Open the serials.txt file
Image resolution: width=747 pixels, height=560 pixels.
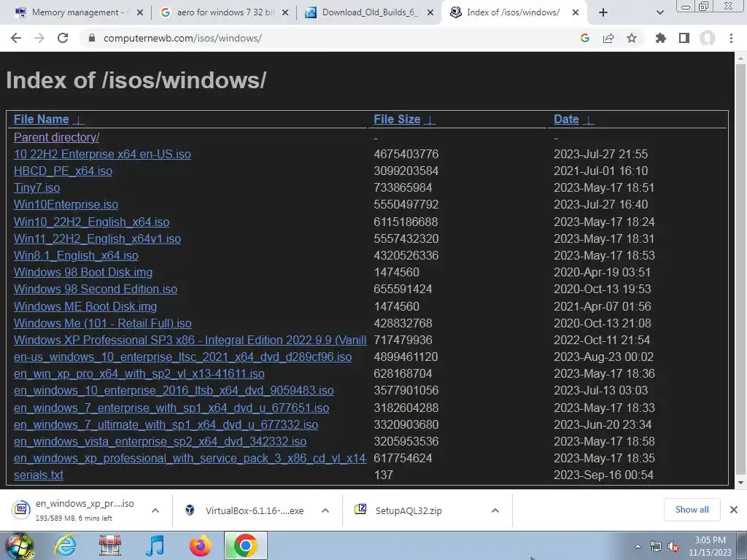(39, 475)
